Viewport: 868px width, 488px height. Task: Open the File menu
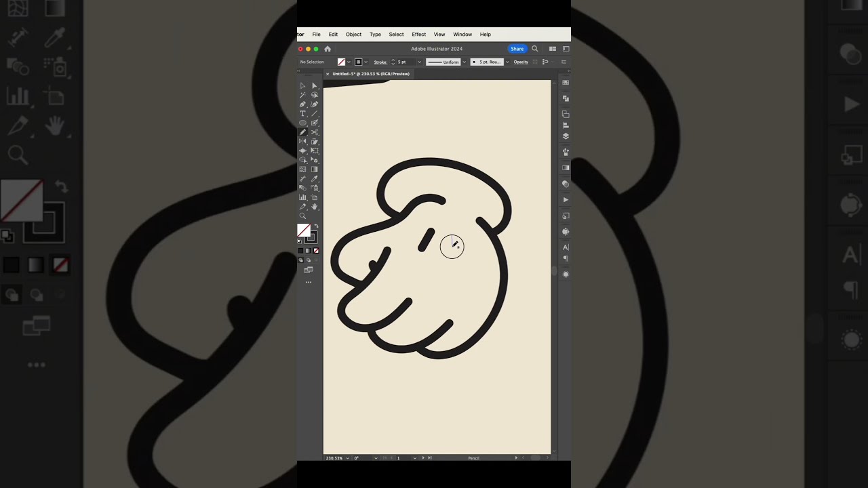pyautogui.click(x=316, y=35)
